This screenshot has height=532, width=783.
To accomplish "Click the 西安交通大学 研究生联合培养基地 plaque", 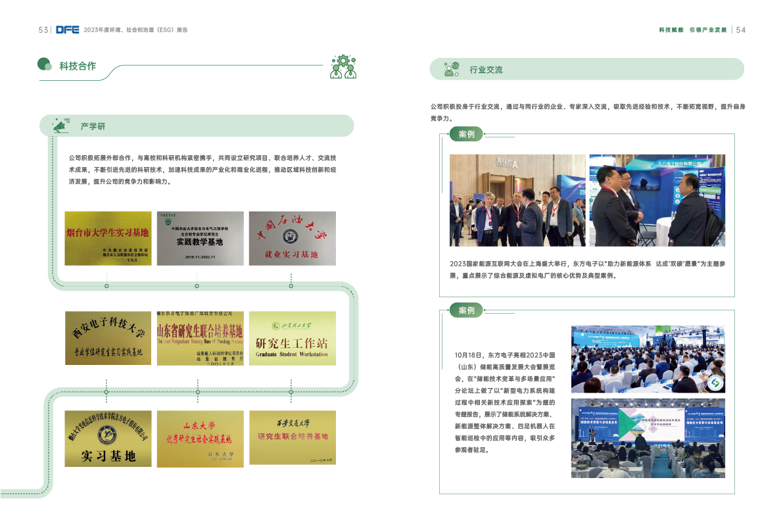I will pyautogui.click(x=292, y=439).
